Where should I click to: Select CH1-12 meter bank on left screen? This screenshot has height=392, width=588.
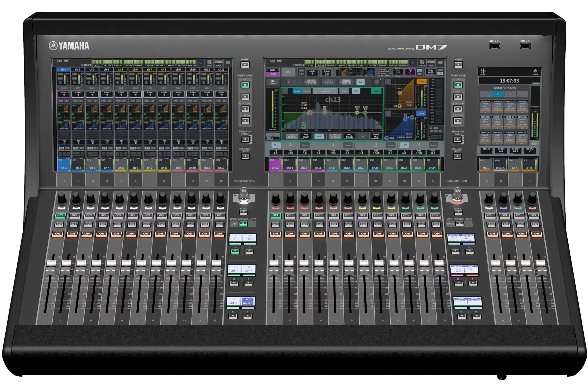click(97, 63)
